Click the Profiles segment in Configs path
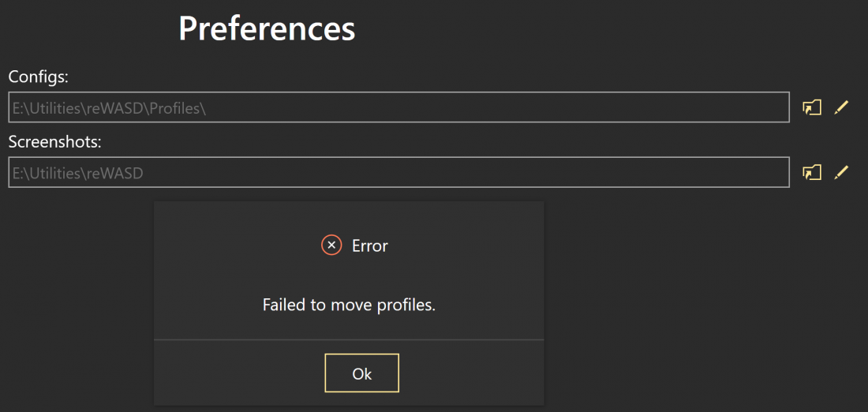 tap(176, 109)
